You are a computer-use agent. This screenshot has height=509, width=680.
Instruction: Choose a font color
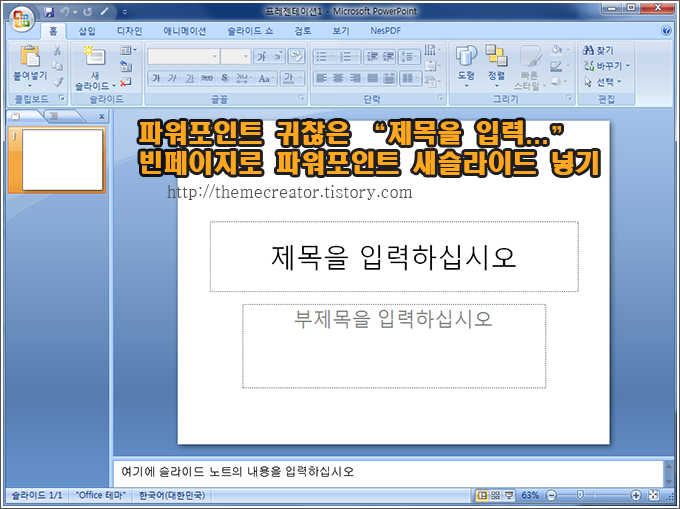[x=292, y=78]
